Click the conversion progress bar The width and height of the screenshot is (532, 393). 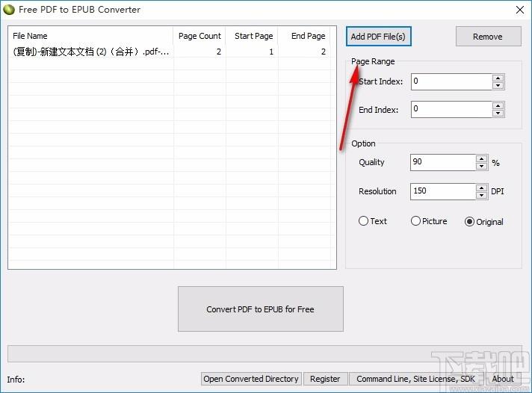pos(265,353)
